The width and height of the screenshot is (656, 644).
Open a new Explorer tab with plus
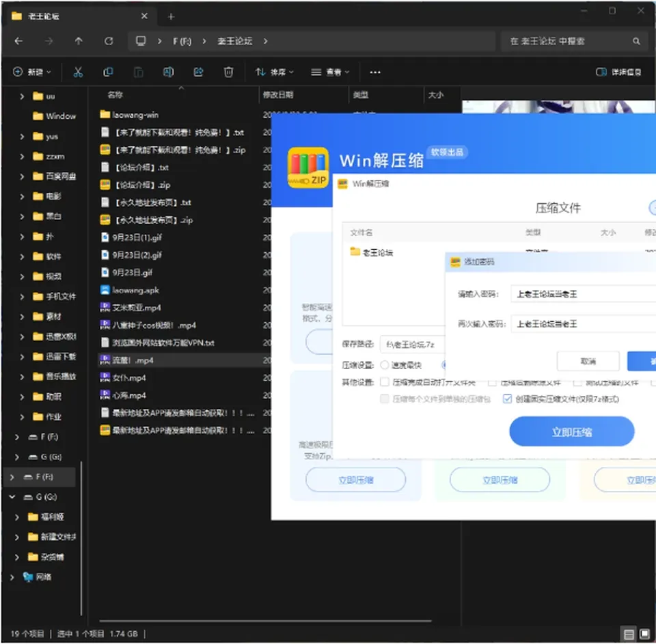coord(171,16)
